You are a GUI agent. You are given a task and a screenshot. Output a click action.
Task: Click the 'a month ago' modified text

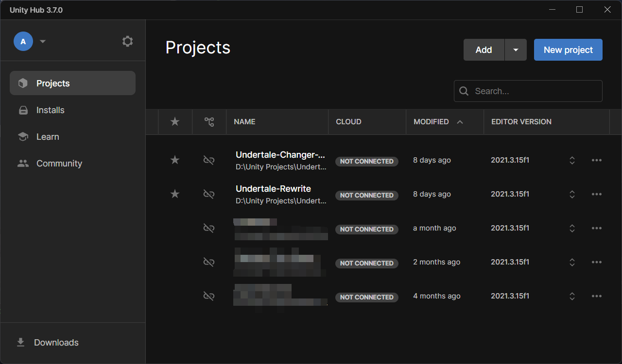[x=434, y=228]
